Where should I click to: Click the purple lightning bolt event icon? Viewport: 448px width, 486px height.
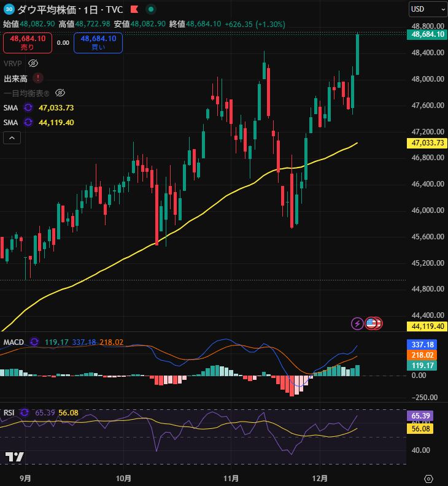(357, 323)
